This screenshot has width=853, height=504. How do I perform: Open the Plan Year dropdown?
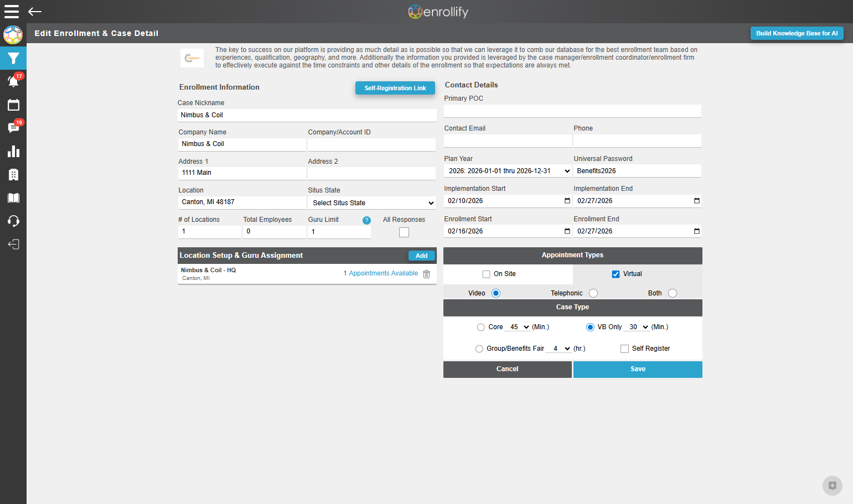coord(508,171)
